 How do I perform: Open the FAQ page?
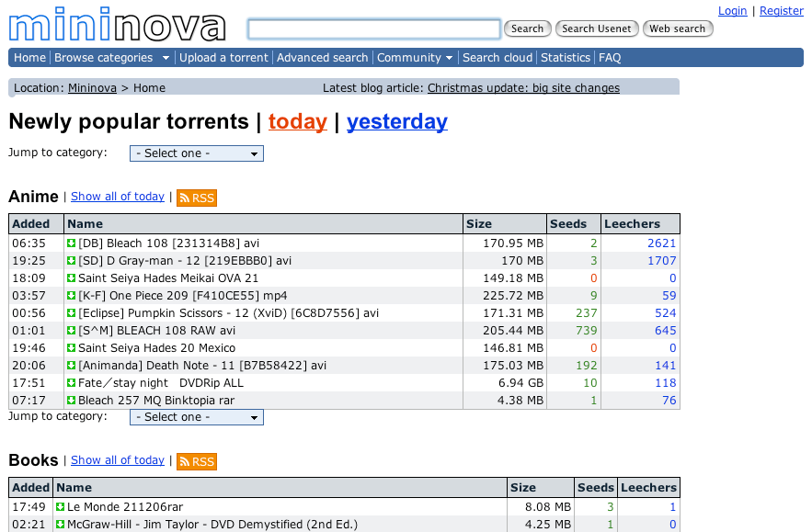pos(610,58)
